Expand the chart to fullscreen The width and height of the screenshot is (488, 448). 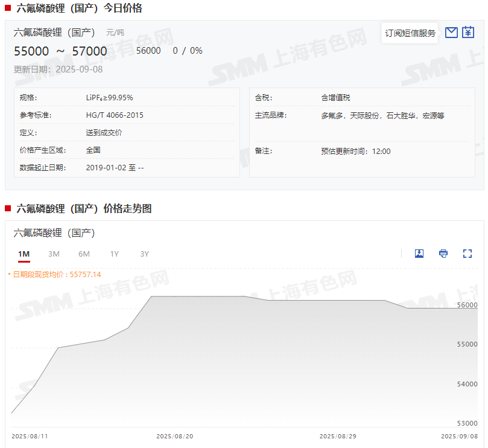pos(467,254)
